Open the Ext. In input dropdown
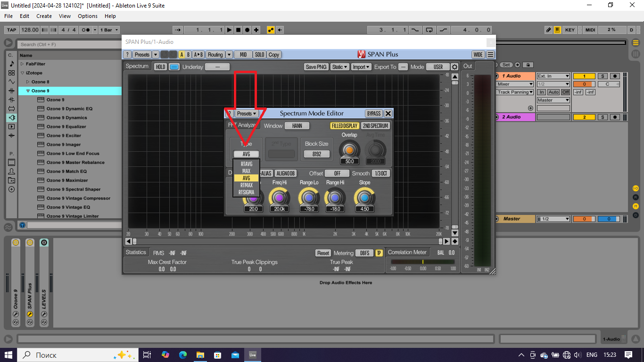 553,76
